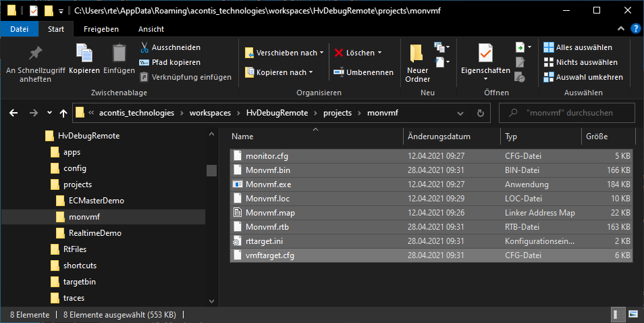Open Verschieben nach dropdown
Viewport: 644px width, 323px height.
click(284, 53)
